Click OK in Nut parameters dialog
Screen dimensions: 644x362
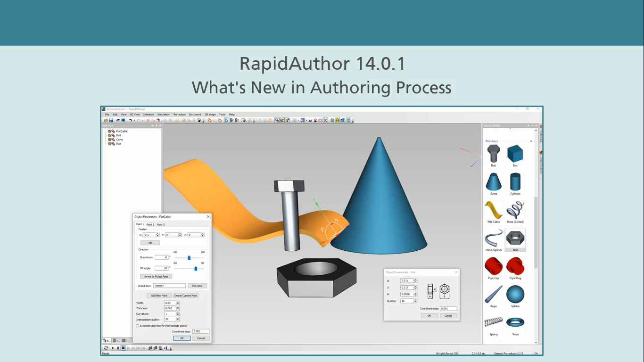(429, 315)
